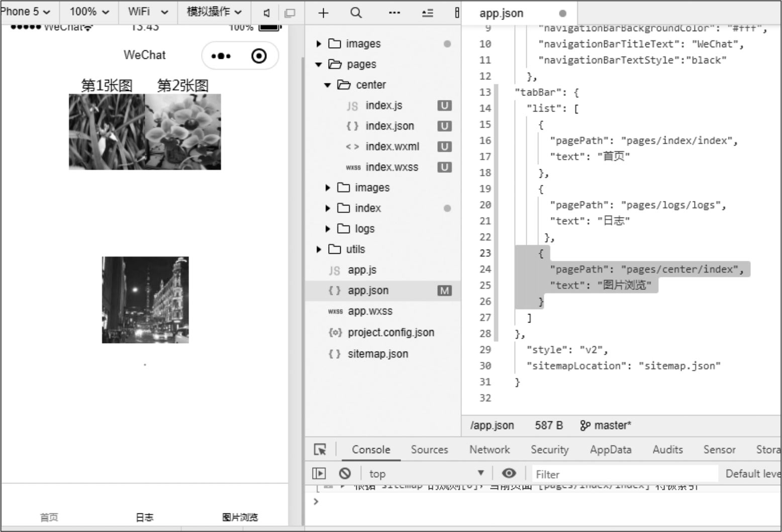Image resolution: width=782 pixels, height=532 pixels.
Task: Switch to the AppData tab
Action: (611, 450)
